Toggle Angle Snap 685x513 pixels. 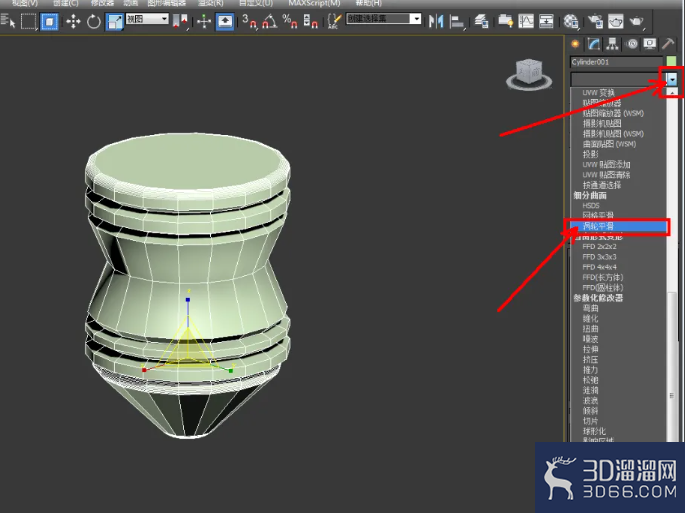click(x=270, y=21)
